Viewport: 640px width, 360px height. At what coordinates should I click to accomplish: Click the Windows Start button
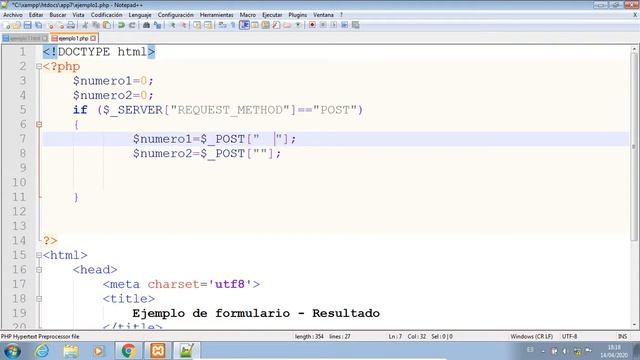[12, 351]
